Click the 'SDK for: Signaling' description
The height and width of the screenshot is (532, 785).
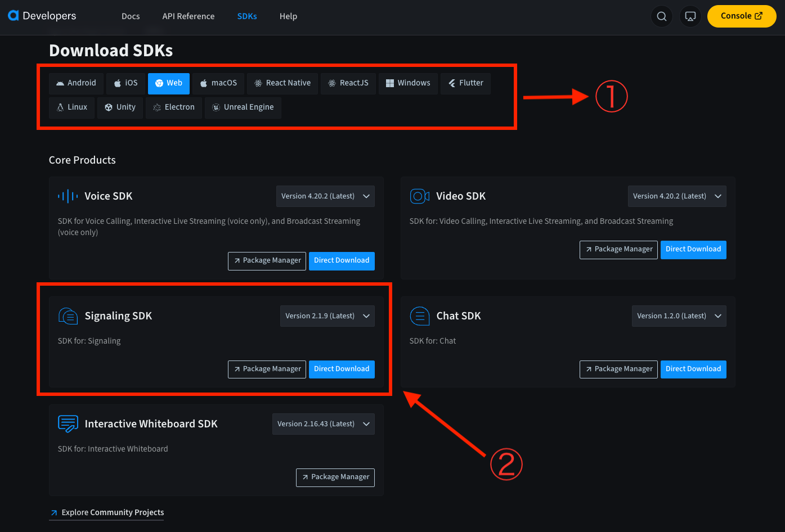pos(89,341)
